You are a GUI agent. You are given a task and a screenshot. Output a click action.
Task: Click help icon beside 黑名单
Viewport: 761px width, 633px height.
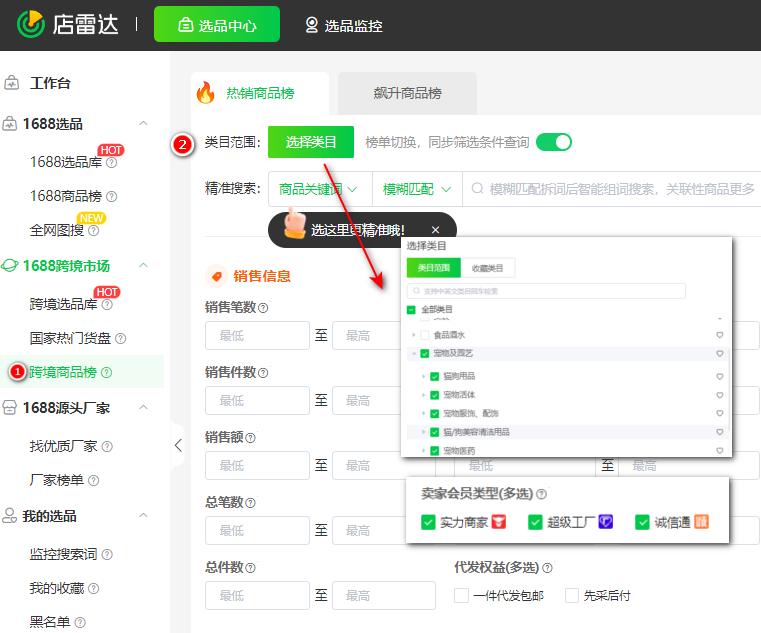[81, 622]
